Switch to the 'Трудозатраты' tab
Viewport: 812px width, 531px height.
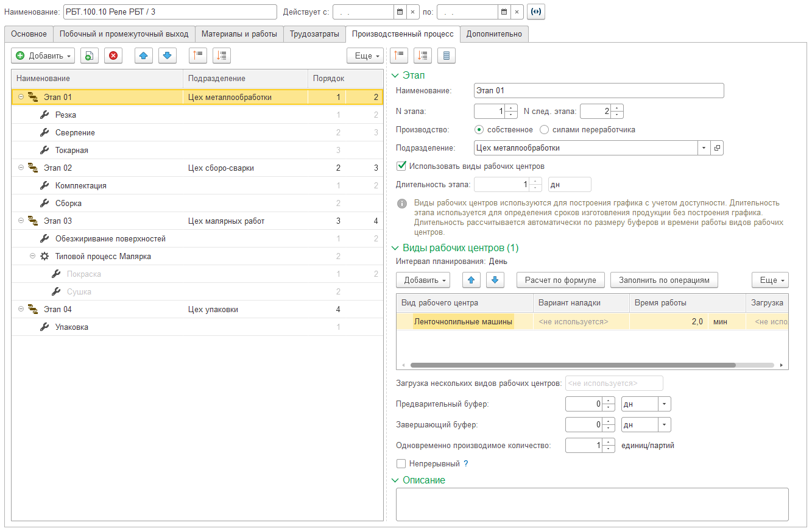pyautogui.click(x=314, y=34)
